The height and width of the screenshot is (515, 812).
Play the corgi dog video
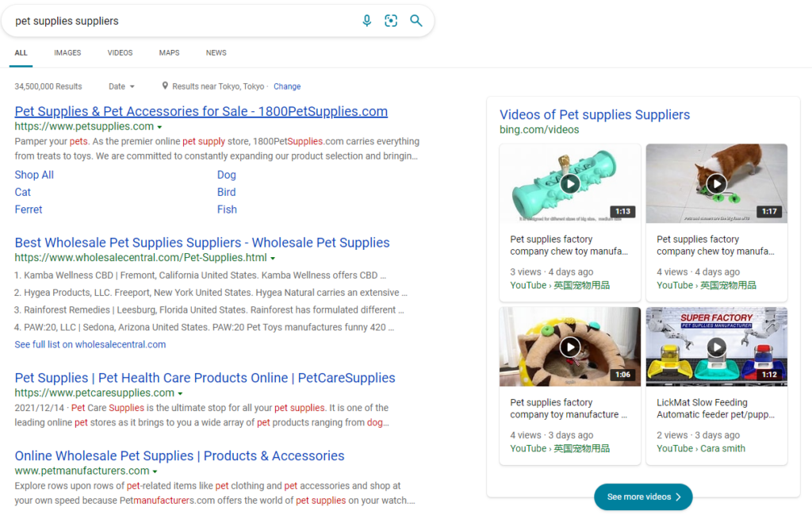click(x=717, y=183)
